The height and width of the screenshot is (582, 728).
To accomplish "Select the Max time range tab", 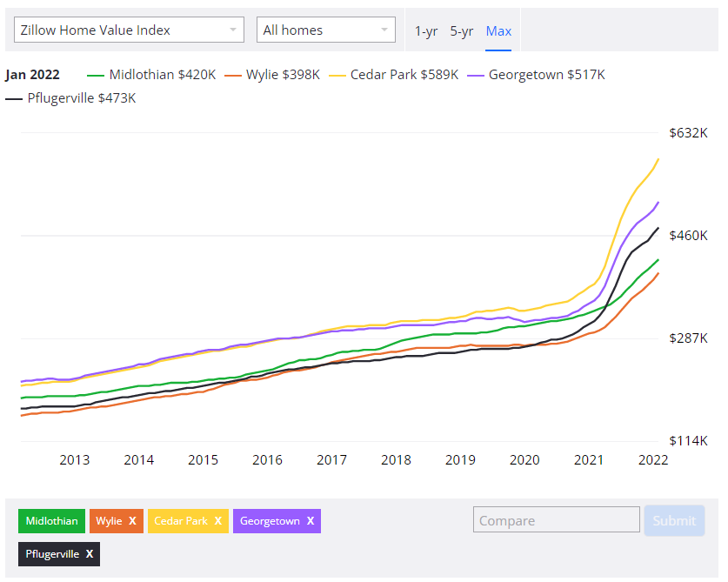I will click(x=498, y=31).
